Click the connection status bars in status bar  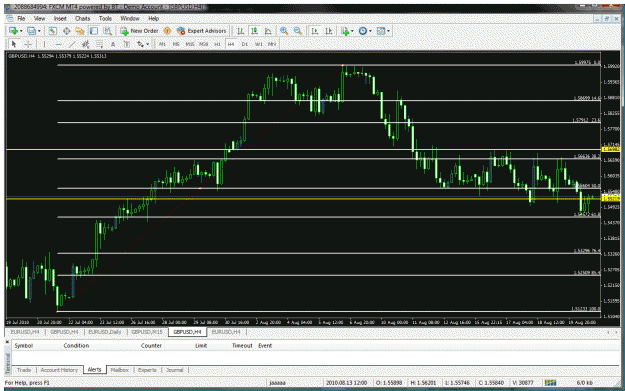point(550,383)
